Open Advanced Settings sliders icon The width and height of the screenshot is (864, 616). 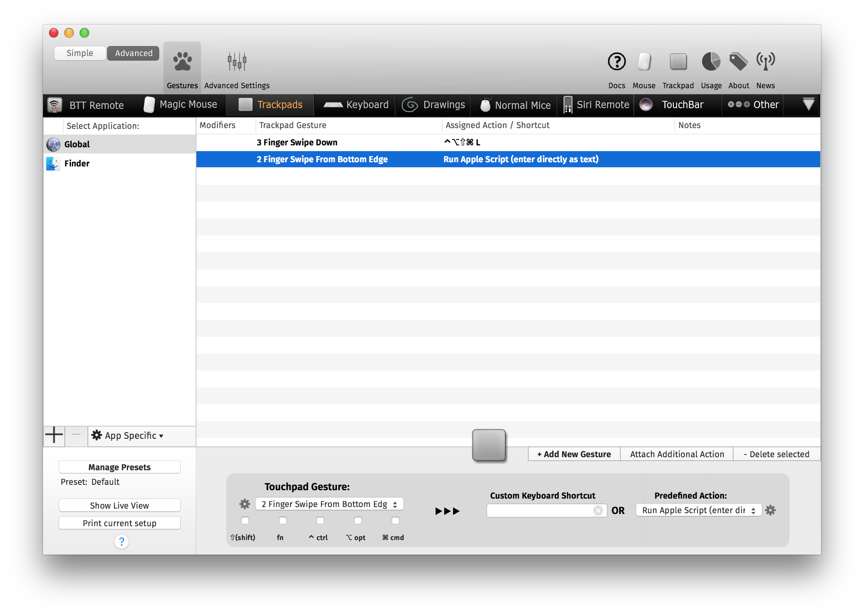coord(237,62)
